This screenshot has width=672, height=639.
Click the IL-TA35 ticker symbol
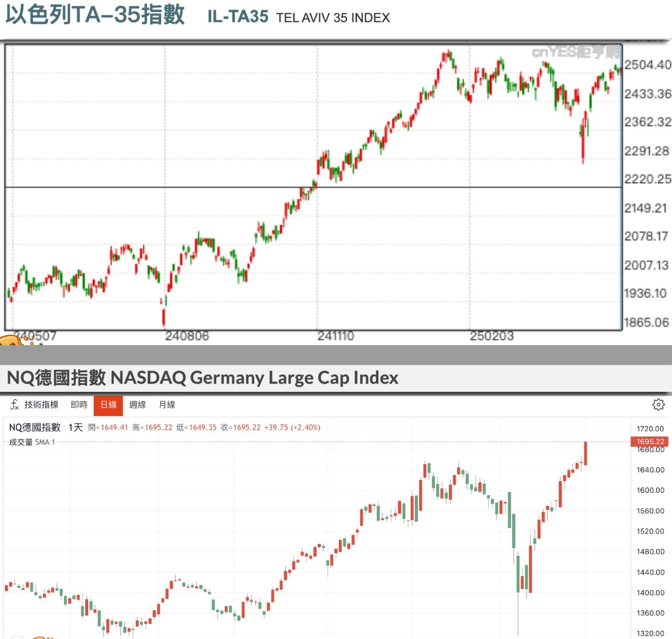tap(238, 17)
